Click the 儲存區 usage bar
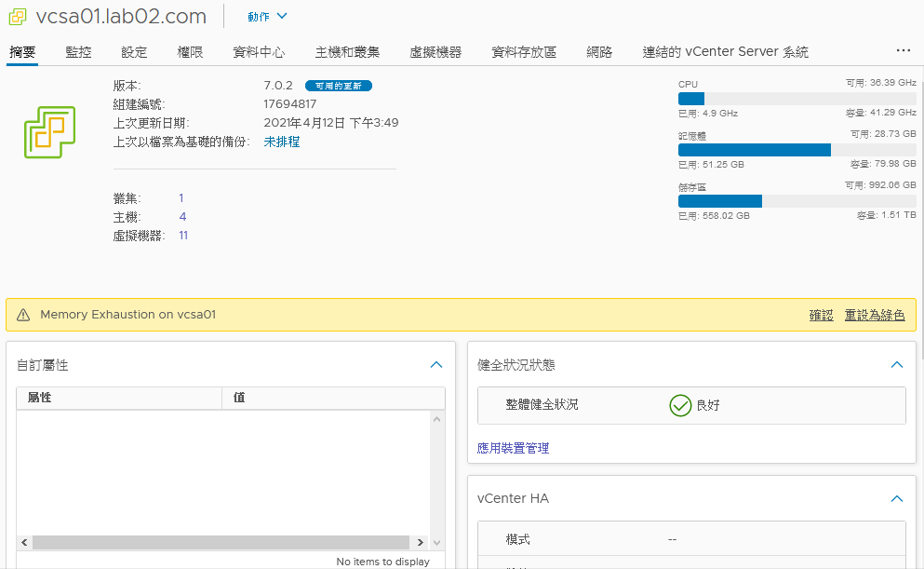 click(x=797, y=201)
